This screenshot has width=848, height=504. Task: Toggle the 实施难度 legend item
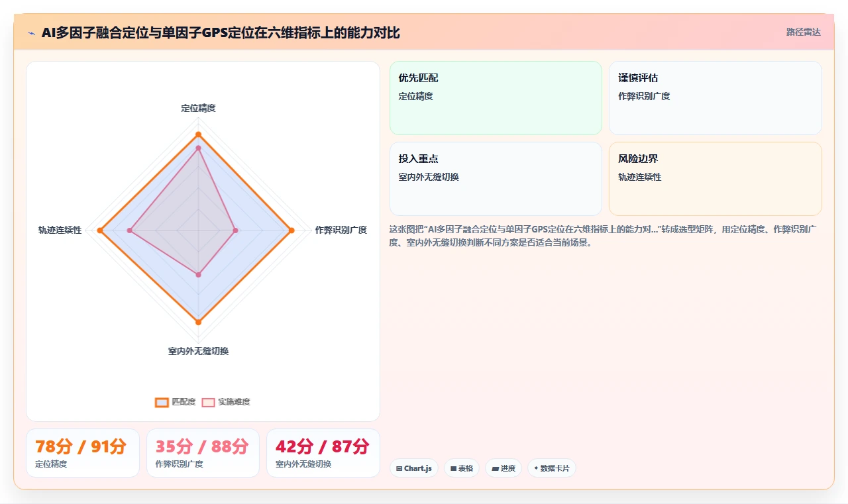click(x=226, y=402)
